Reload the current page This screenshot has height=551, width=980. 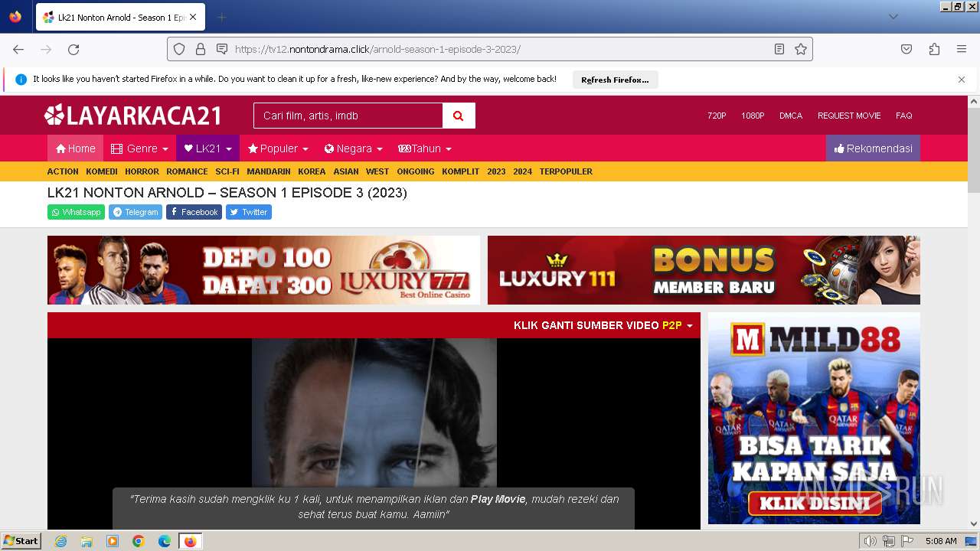point(73,49)
